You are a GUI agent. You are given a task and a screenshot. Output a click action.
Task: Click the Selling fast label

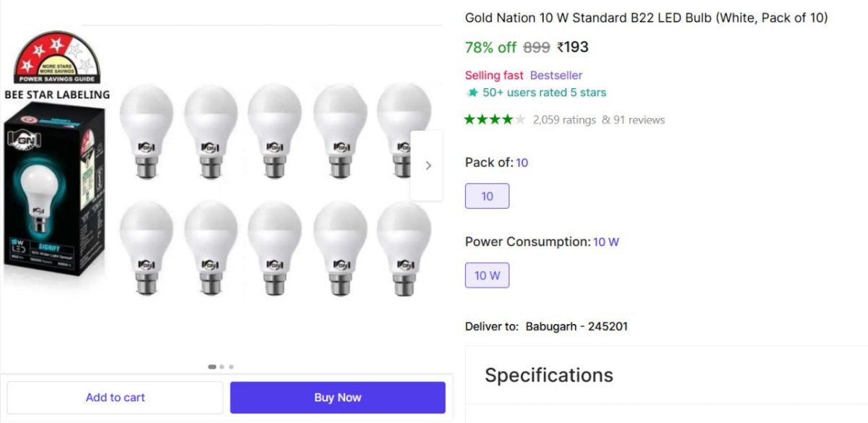494,75
